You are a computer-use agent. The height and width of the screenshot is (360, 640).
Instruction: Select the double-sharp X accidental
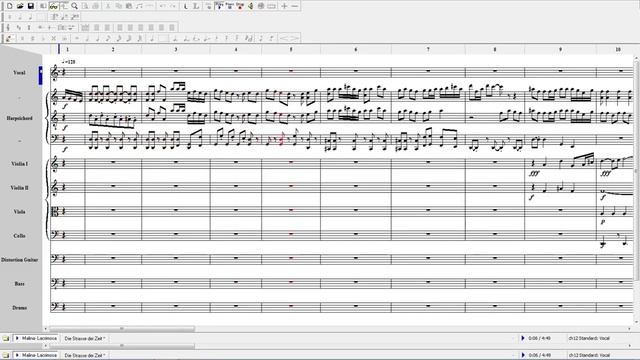tap(53, 38)
